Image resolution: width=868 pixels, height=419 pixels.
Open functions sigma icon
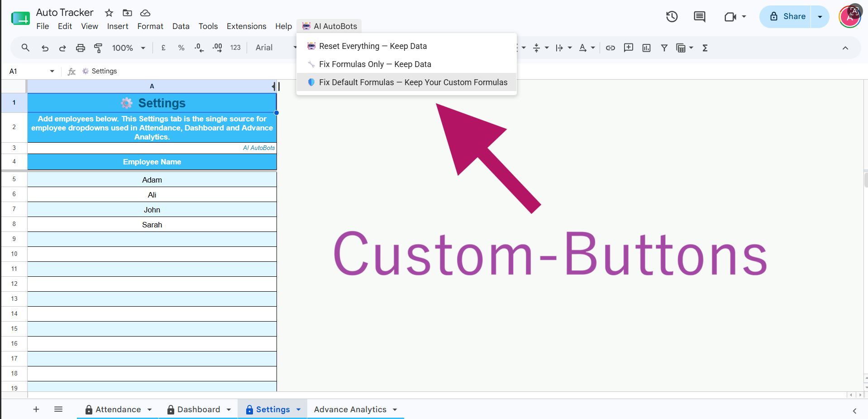[705, 48]
